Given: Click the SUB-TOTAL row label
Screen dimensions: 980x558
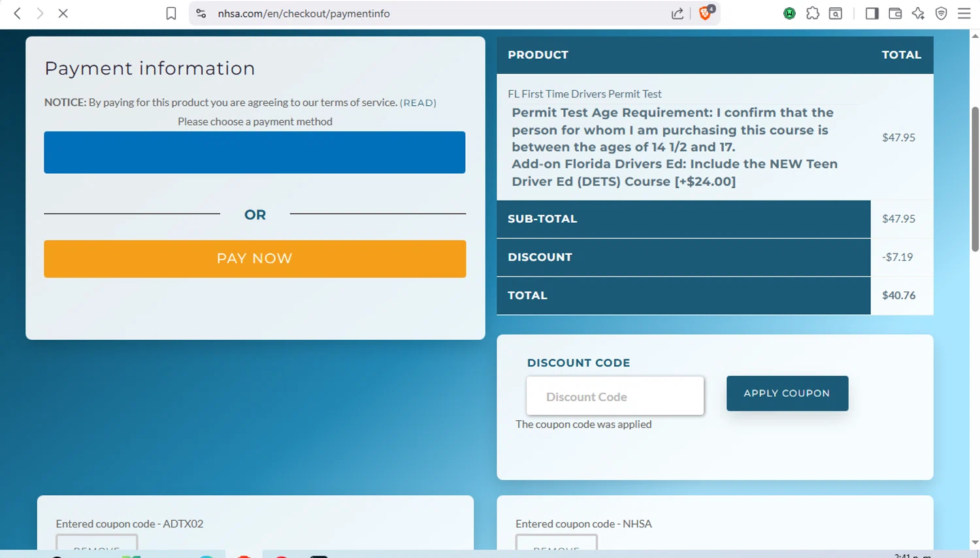Looking at the screenshot, I should click(x=542, y=219).
